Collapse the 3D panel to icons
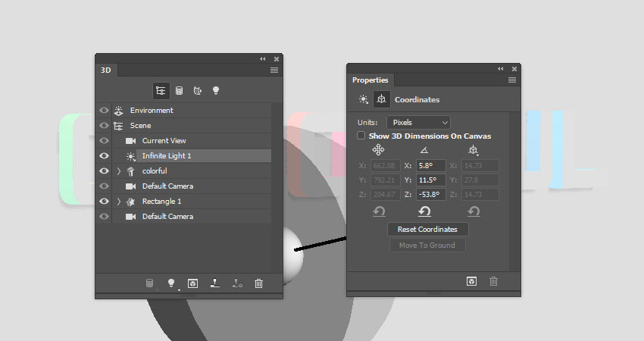This screenshot has width=644, height=341. pyautogui.click(x=262, y=59)
